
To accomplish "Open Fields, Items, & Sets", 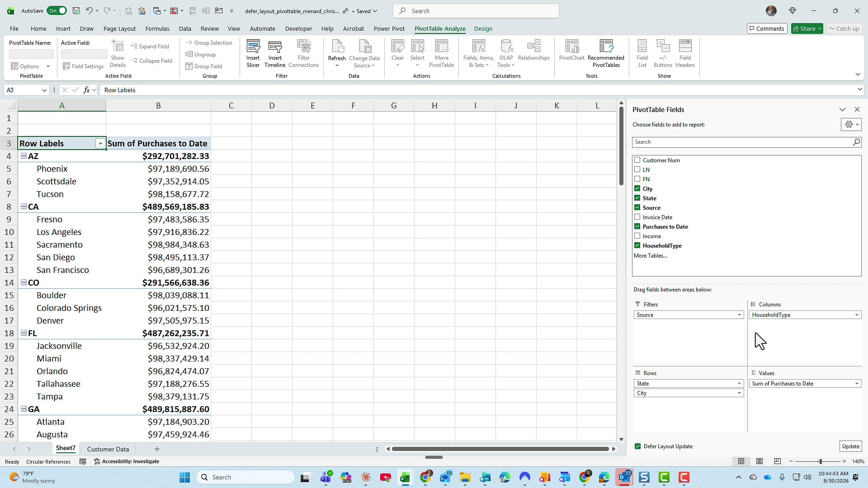I will [x=478, y=53].
